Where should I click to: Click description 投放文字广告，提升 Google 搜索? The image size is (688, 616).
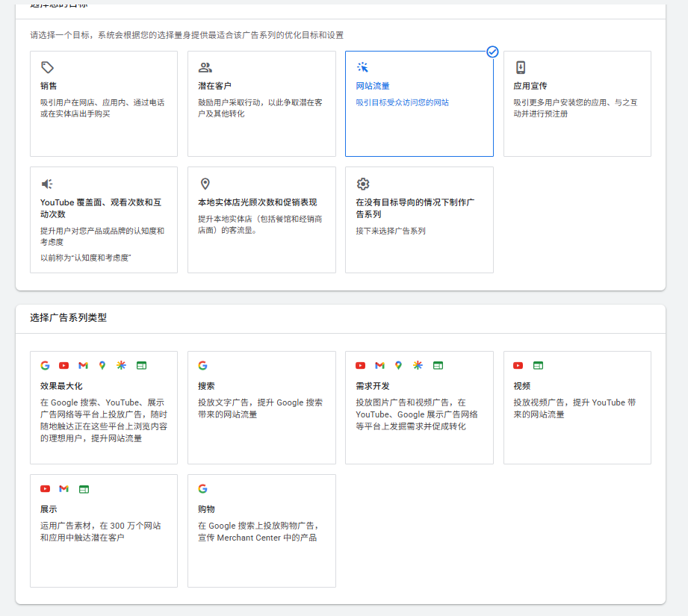[260, 408]
